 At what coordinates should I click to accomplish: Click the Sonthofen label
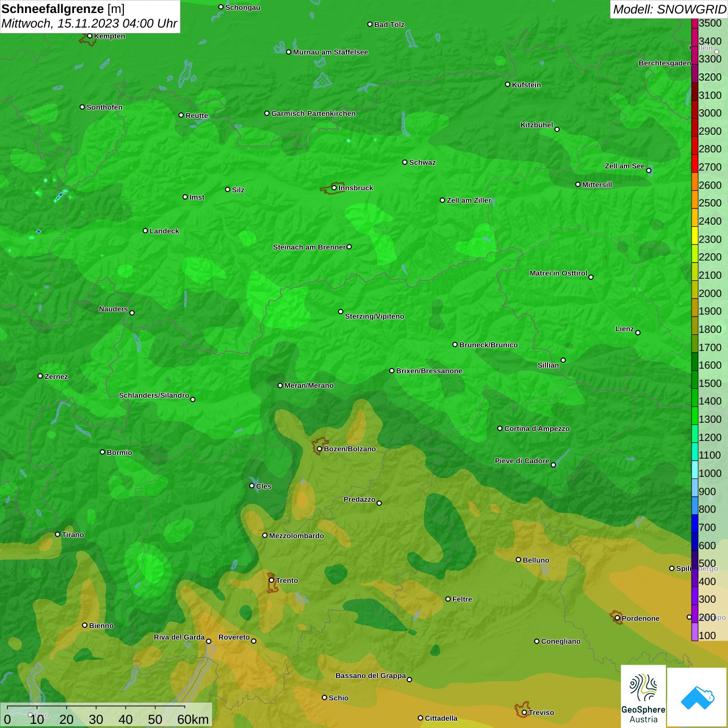(x=105, y=107)
